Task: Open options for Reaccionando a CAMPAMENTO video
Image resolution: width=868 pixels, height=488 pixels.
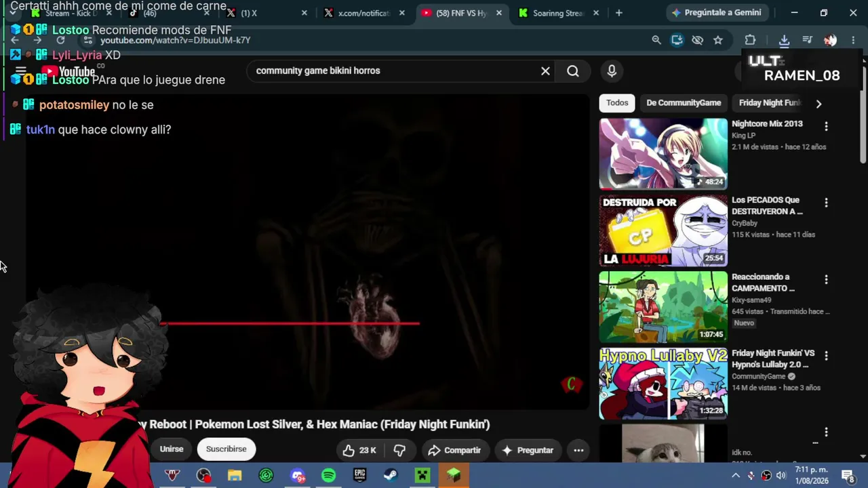Action: [x=826, y=279]
